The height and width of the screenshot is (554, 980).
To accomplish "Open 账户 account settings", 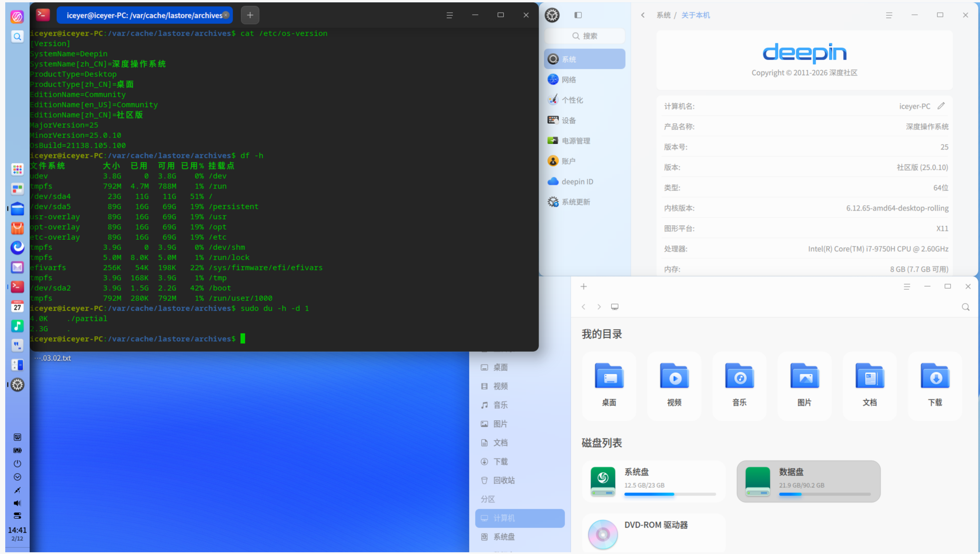I will pos(568,161).
